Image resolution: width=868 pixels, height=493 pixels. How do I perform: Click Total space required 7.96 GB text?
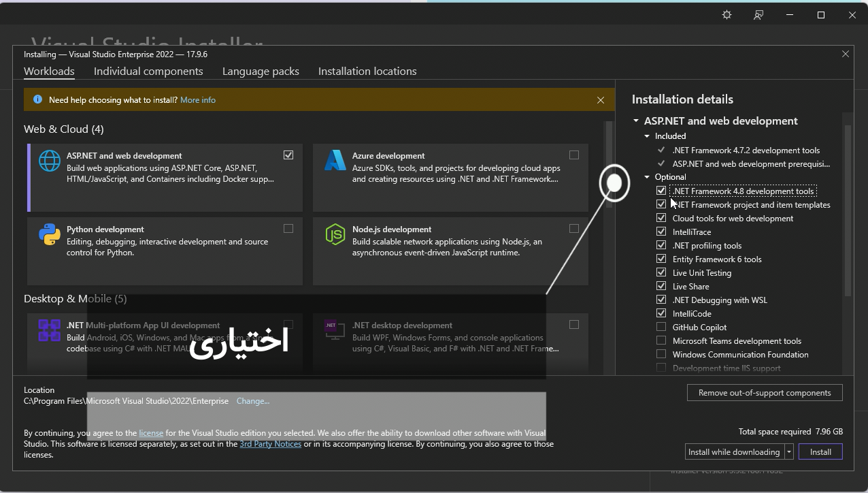(x=790, y=432)
